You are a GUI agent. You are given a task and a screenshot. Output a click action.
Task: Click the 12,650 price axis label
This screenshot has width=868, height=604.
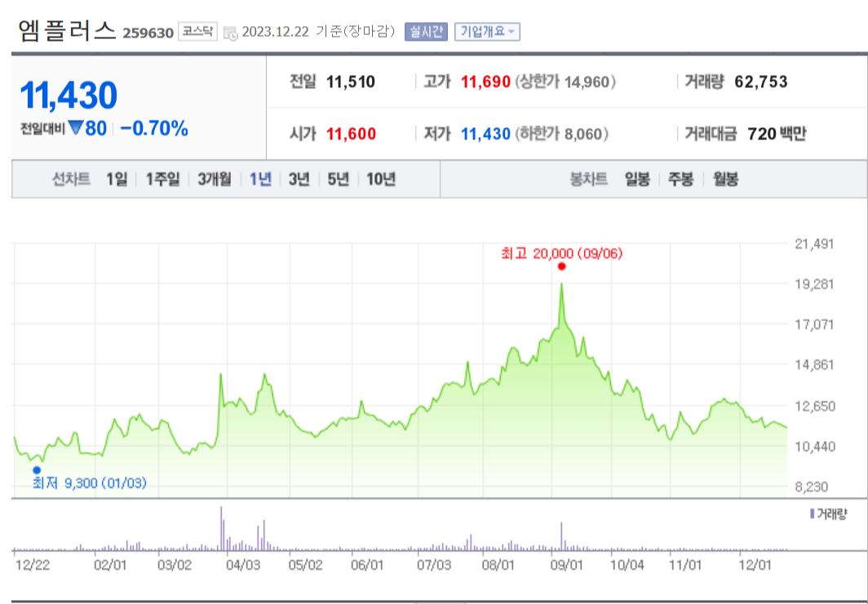[814, 406]
